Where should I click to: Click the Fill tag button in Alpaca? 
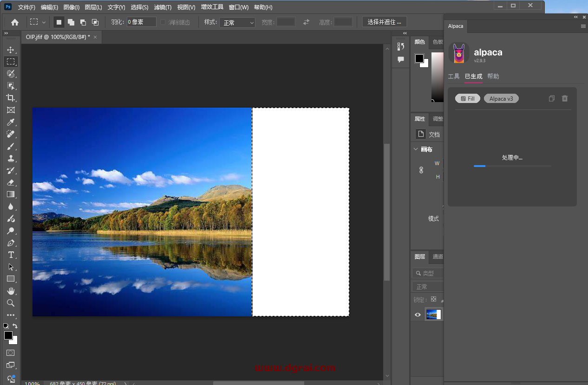pyautogui.click(x=468, y=98)
